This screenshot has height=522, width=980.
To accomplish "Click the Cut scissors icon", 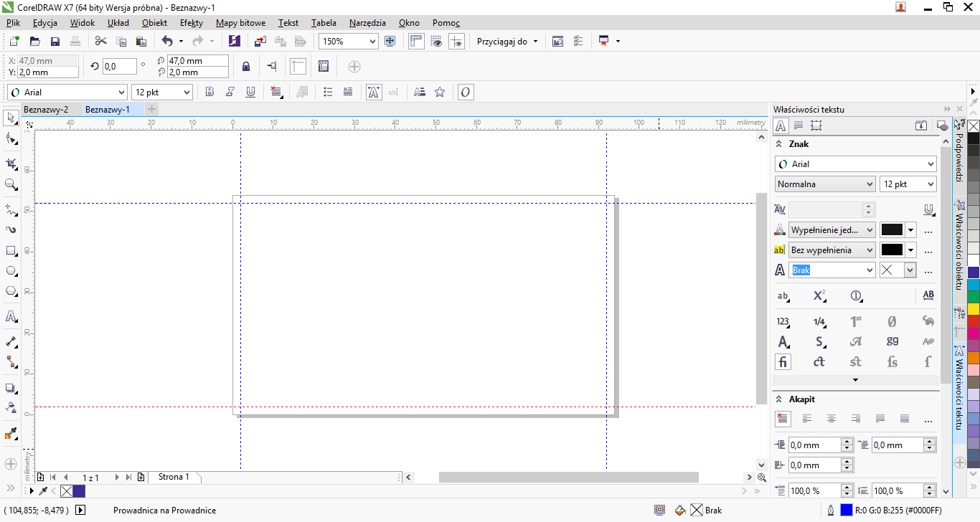I will point(100,42).
